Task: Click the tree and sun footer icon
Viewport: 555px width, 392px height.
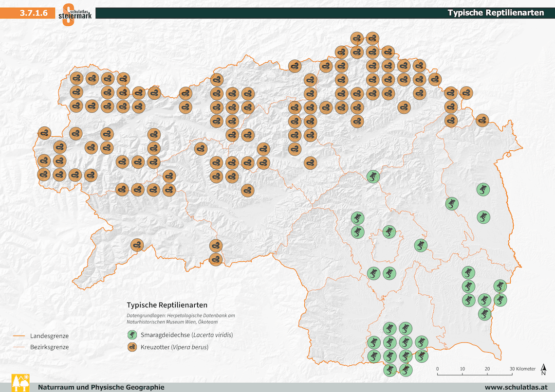Action: pos(20,382)
